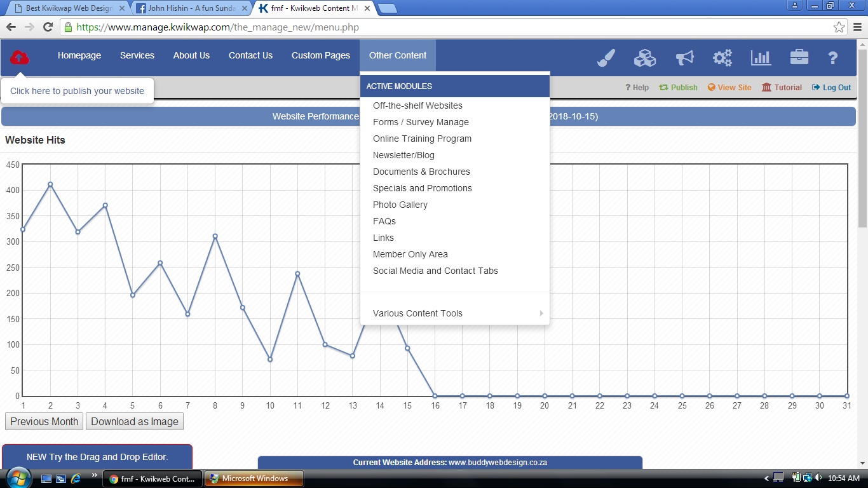Click the network tray icon
The image size is (868, 488).
coord(808,478)
